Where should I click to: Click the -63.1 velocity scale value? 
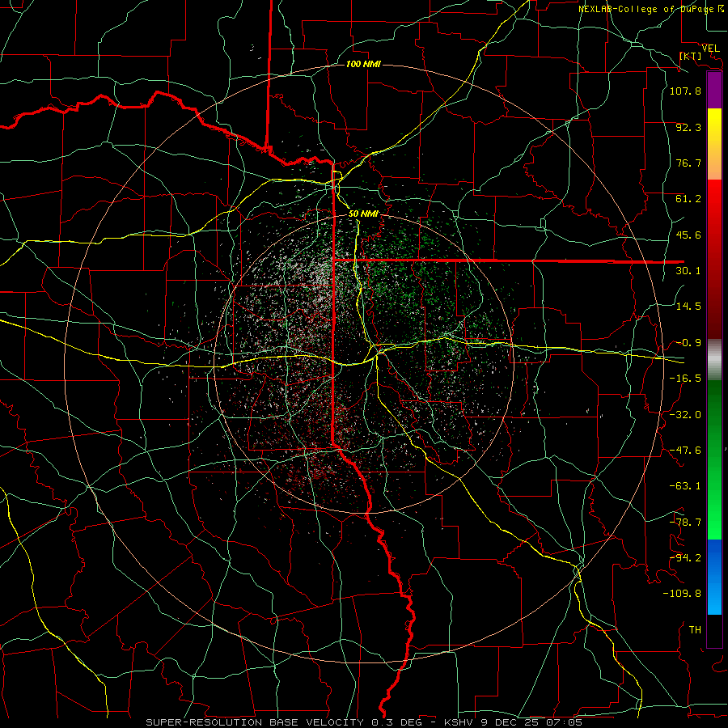pos(685,486)
